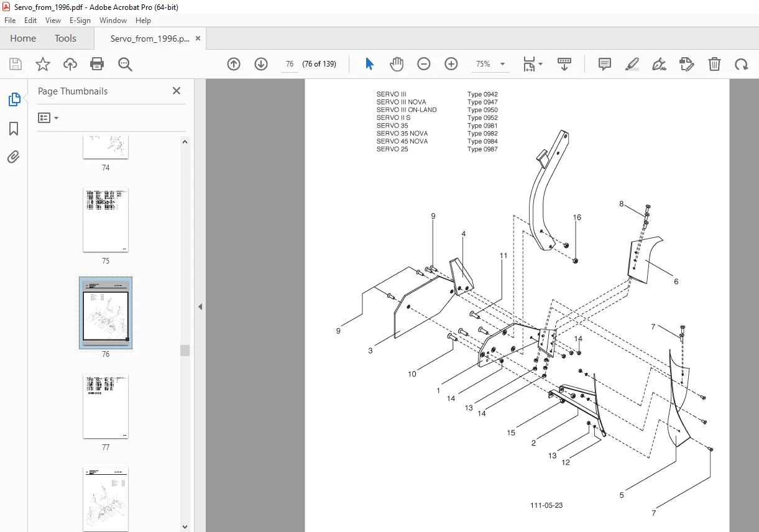Click the thumbnails scrollbar up arrow
The image size is (759, 532).
click(x=185, y=141)
